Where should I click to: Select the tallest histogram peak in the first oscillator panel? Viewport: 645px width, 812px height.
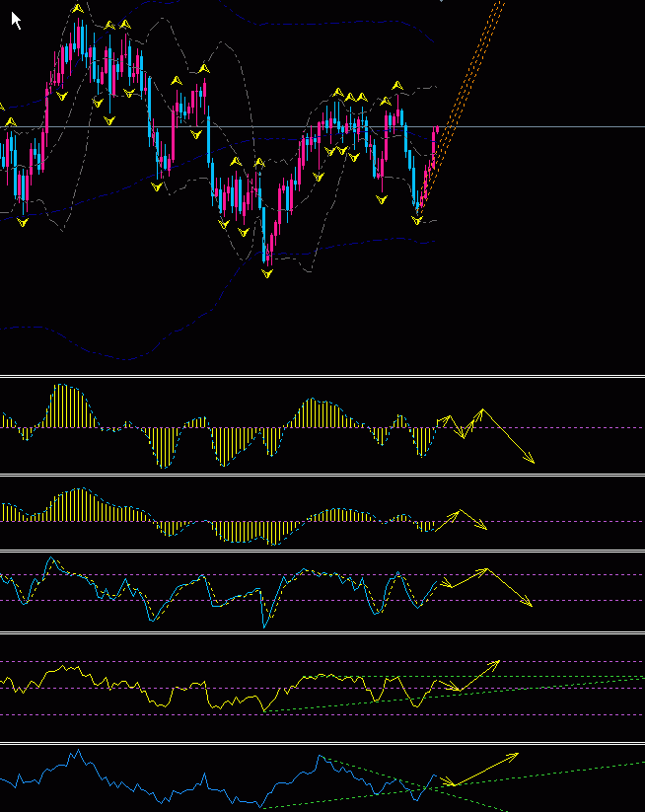click(61, 387)
